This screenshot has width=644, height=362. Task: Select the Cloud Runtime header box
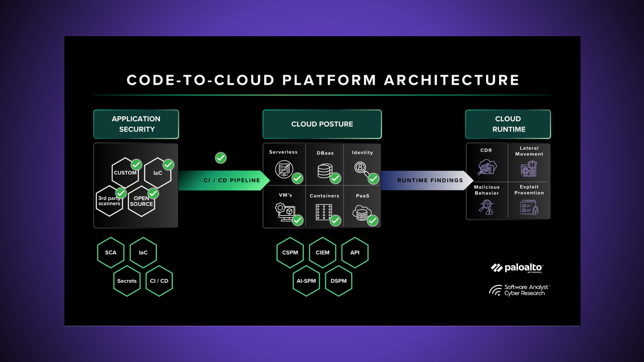(x=508, y=124)
